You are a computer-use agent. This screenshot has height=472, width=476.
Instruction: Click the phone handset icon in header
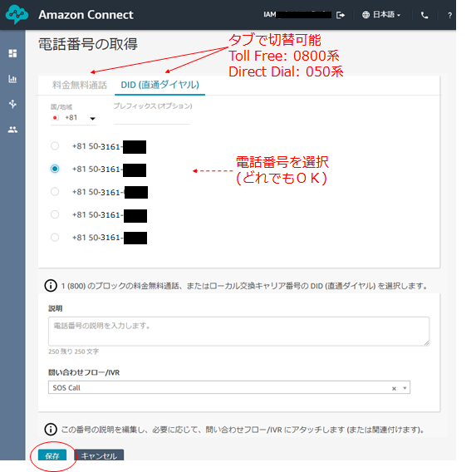pyautogui.click(x=424, y=15)
